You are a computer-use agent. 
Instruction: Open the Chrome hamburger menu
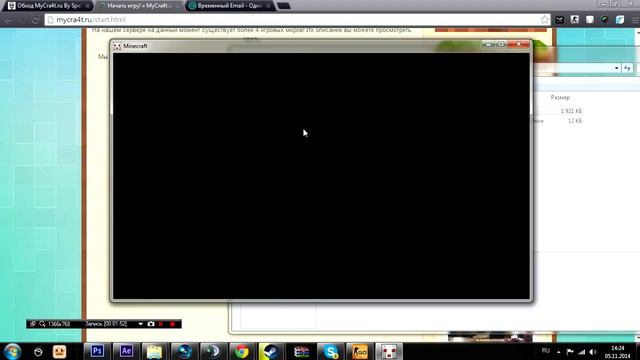(x=635, y=20)
